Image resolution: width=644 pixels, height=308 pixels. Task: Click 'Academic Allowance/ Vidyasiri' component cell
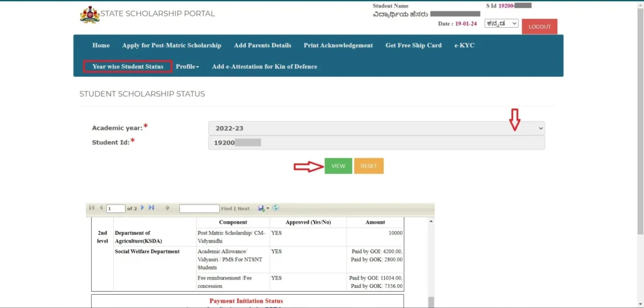click(x=233, y=260)
